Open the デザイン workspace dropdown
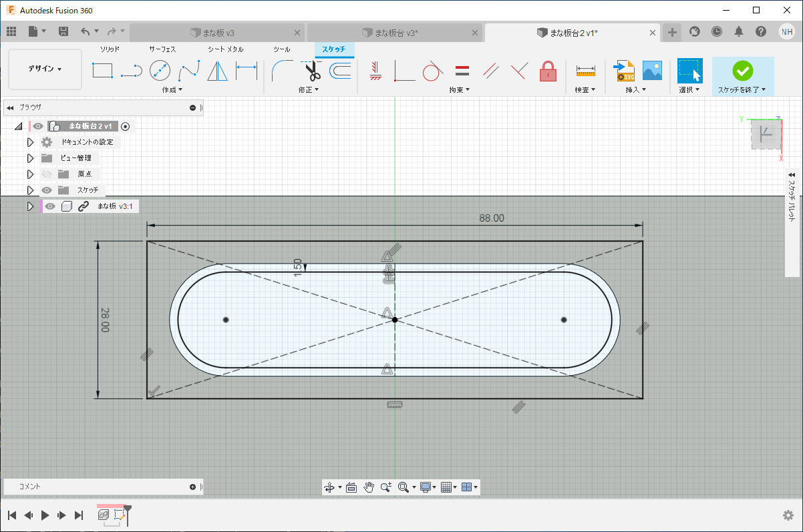The height and width of the screenshot is (532, 803). 45,69
